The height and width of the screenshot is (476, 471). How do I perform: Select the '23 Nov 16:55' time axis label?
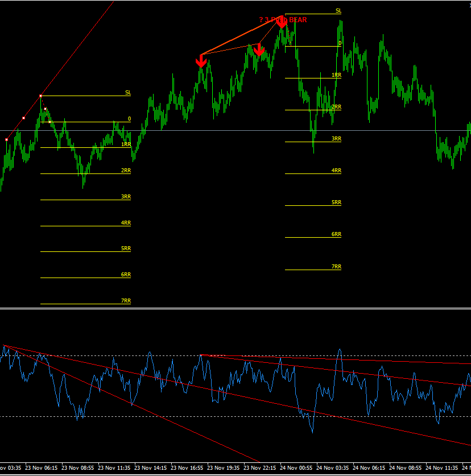(187, 468)
